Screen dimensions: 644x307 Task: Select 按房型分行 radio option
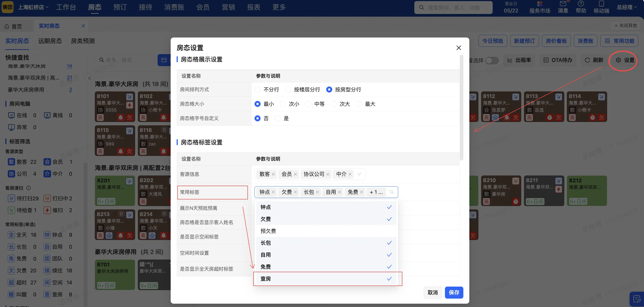coord(329,89)
